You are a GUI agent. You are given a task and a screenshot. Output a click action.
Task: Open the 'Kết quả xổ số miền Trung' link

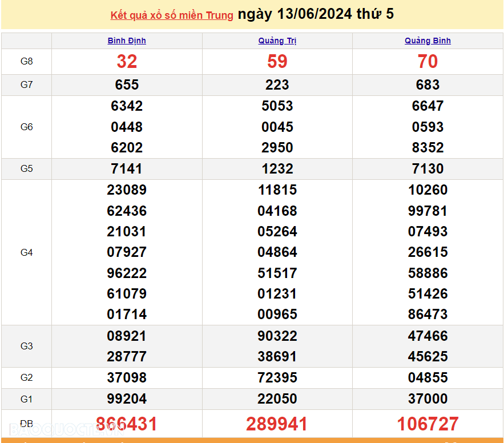171,15
